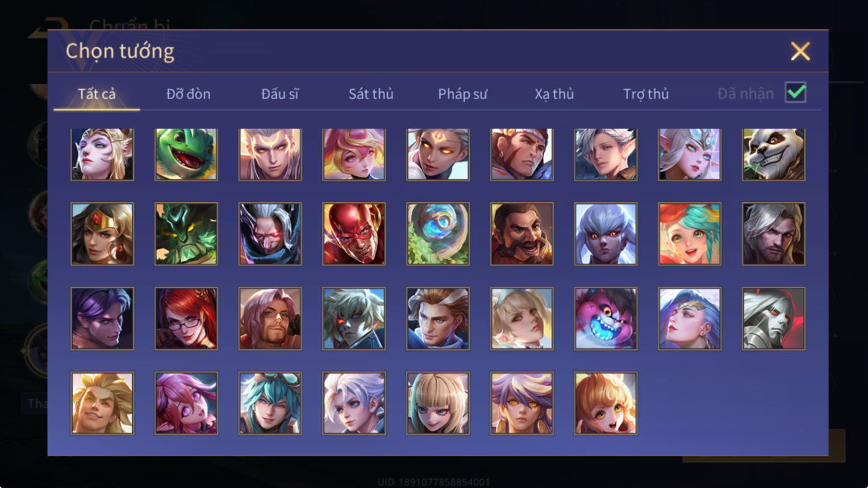
Task: Toggle the Đã nhận checkbox
Action: click(795, 93)
